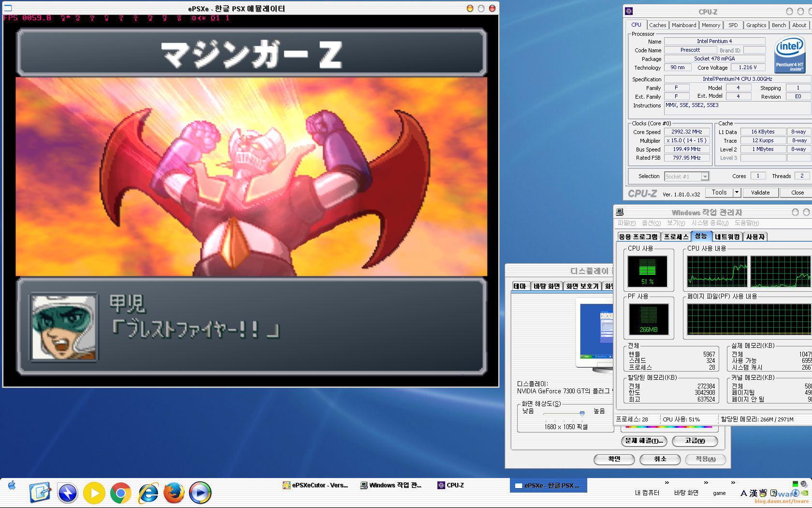Click the 漢 Hanja tray icon

[754, 493]
